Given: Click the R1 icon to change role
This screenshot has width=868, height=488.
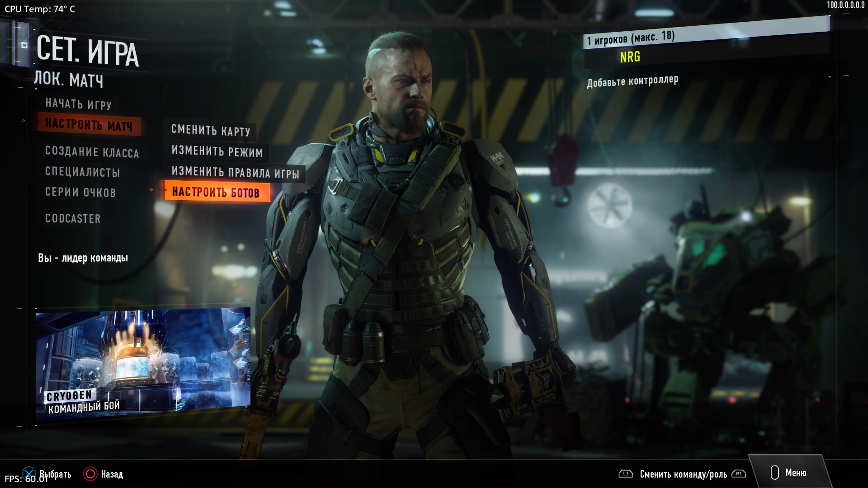Looking at the screenshot, I should pyautogui.click(x=739, y=474).
